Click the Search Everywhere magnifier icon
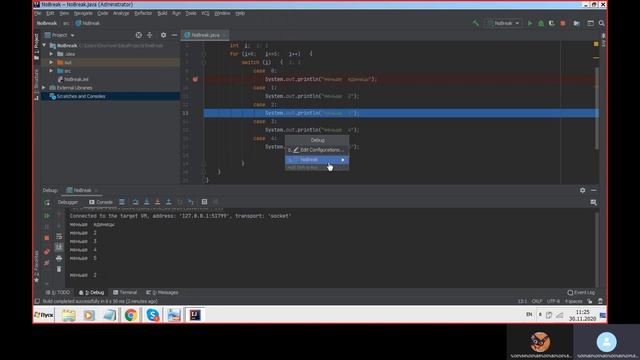This screenshot has width=640, height=360. click(x=601, y=23)
